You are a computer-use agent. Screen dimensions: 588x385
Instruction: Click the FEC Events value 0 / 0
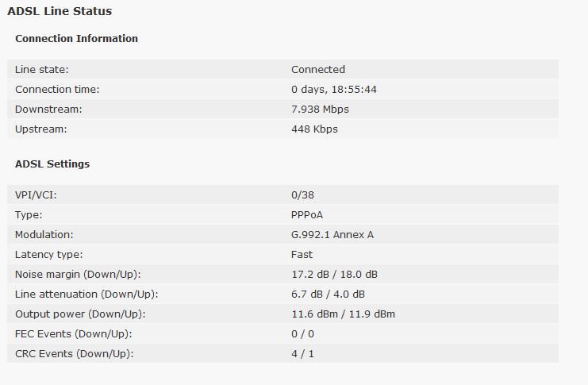tap(302, 334)
